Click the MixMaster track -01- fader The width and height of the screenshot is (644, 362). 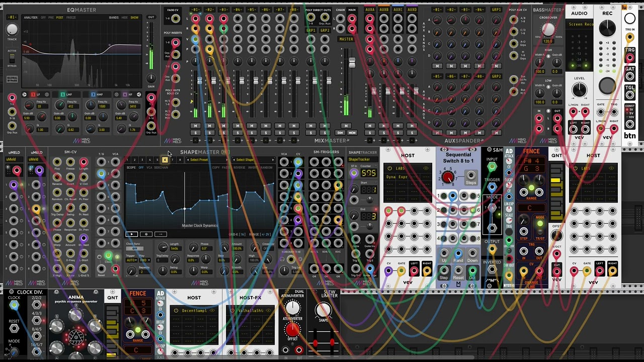tap(199, 80)
